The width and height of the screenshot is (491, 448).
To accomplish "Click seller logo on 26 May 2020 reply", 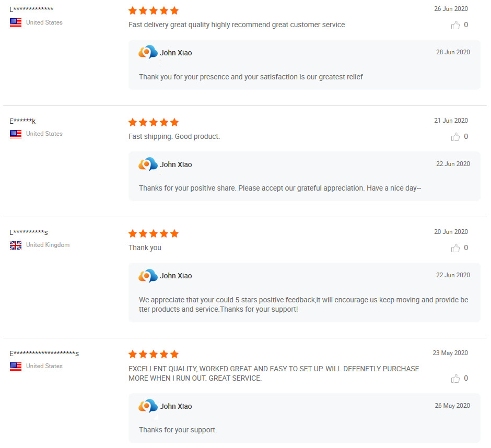I will click(x=148, y=406).
